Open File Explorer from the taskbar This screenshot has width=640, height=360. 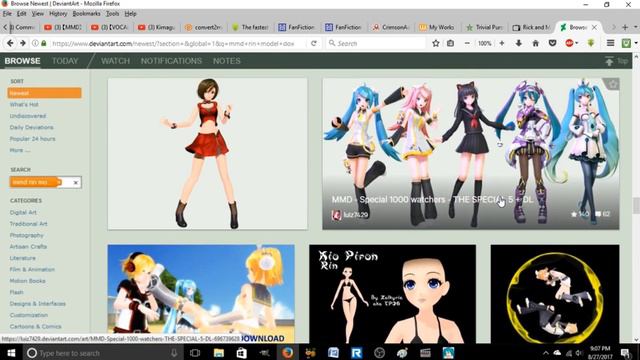click(x=219, y=353)
